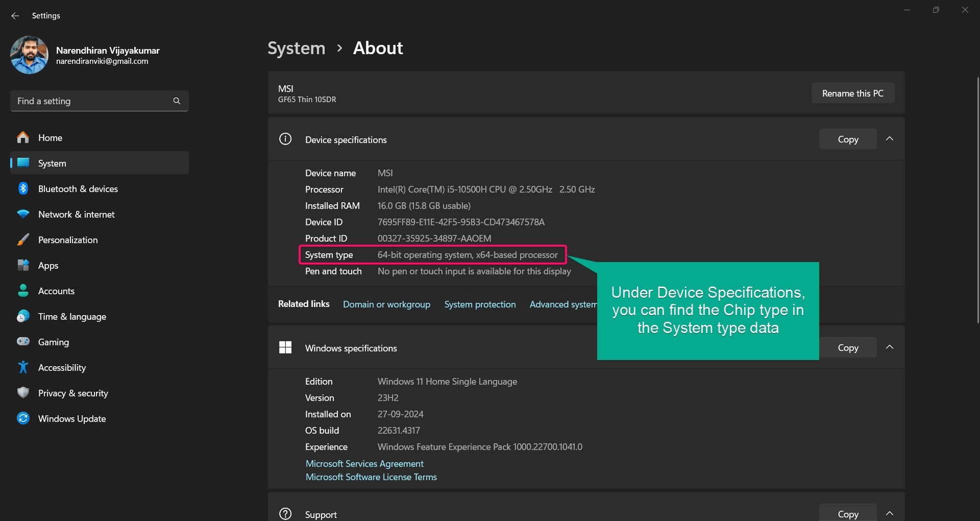
Task: Open System protection link
Action: [480, 304]
